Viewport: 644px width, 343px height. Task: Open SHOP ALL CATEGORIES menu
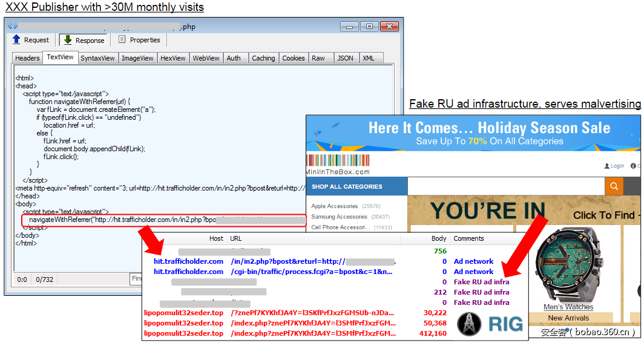tap(357, 186)
